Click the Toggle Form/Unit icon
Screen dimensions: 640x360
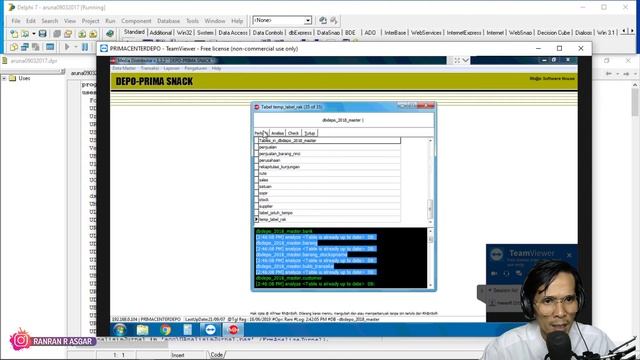[x=36, y=47]
